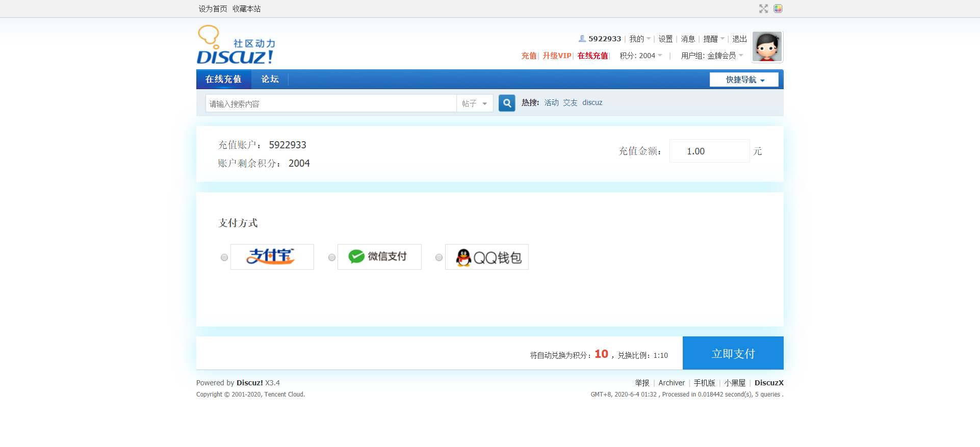Click the 立即支付 pay now button

pos(733,353)
